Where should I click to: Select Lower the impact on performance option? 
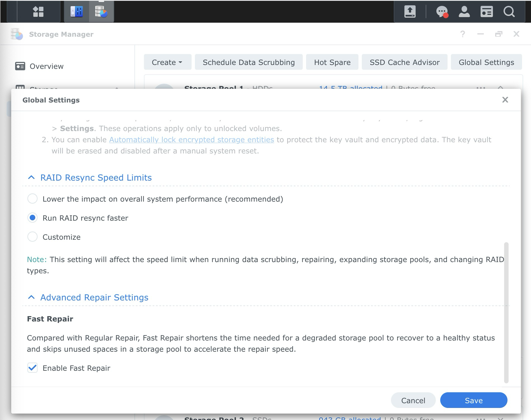[32, 199]
